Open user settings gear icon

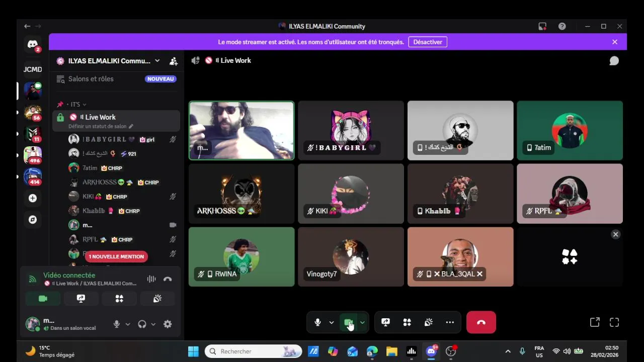[x=168, y=324]
